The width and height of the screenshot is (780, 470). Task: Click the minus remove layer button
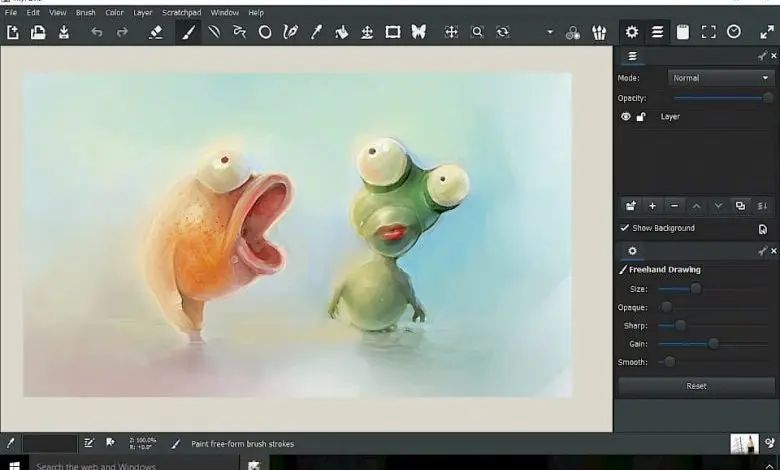[675, 206]
